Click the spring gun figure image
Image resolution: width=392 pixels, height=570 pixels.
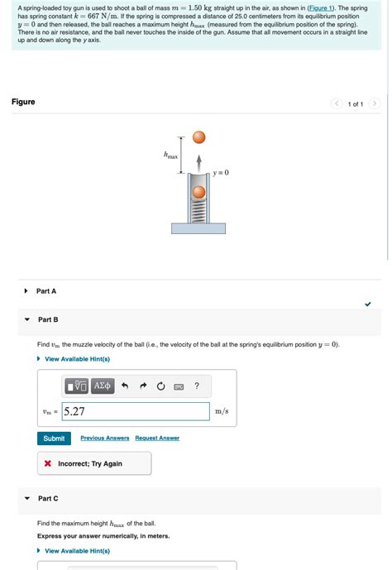click(198, 182)
